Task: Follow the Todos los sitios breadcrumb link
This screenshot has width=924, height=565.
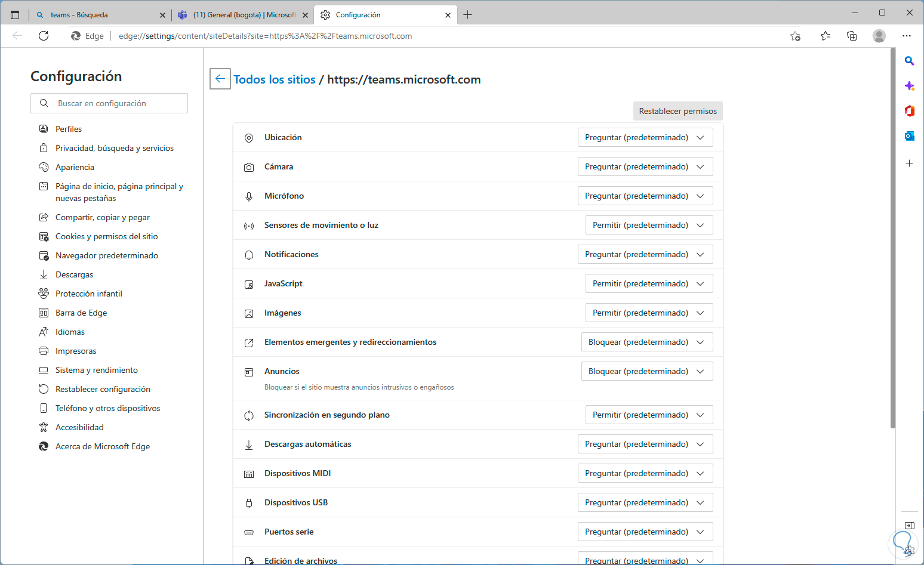Action: pyautogui.click(x=275, y=79)
